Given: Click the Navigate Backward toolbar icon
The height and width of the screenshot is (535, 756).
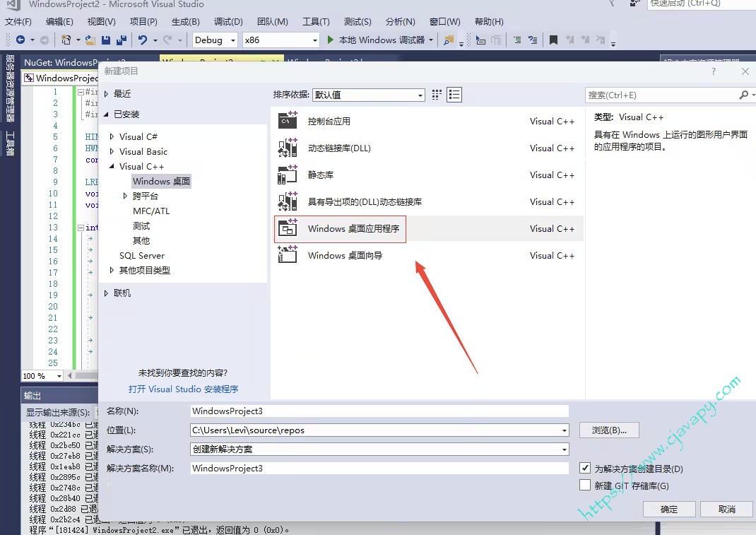Looking at the screenshot, I should pos(20,40).
